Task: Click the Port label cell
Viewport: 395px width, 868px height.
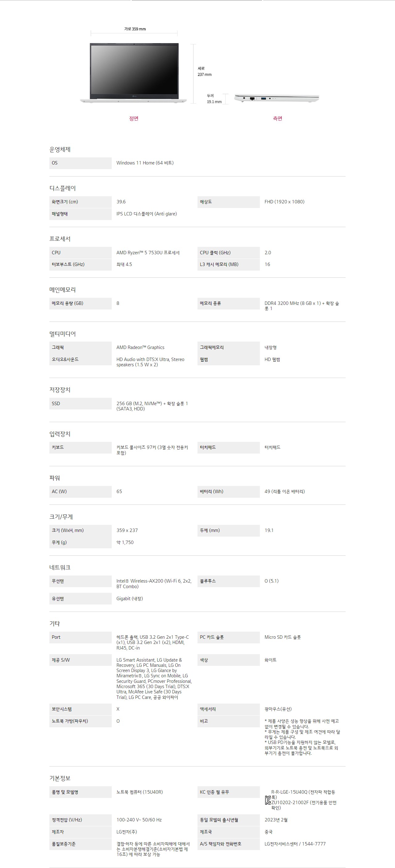Action: pyautogui.click(x=80, y=637)
